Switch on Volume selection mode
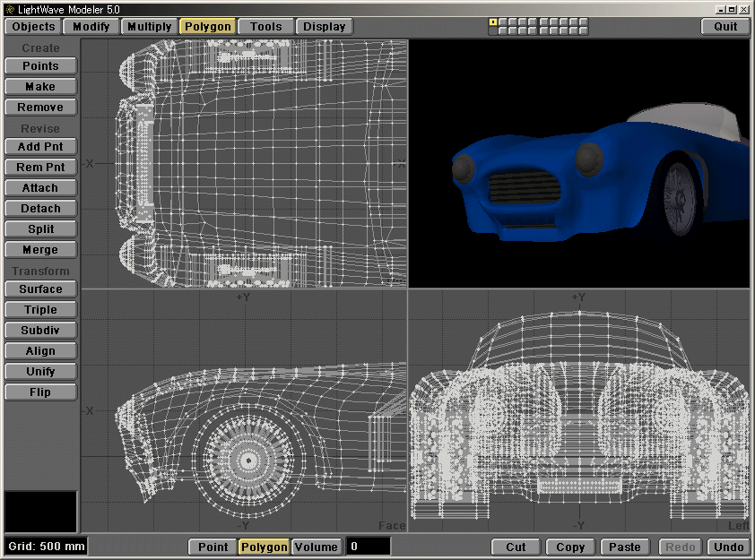The width and height of the screenshot is (755, 560). (318, 547)
